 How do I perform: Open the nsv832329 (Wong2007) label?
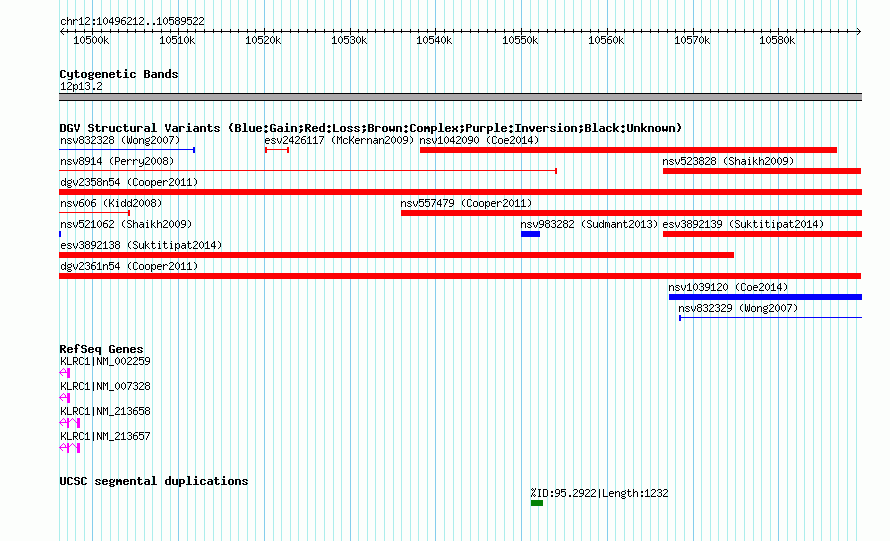pyautogui.click(x=738, y=308)
